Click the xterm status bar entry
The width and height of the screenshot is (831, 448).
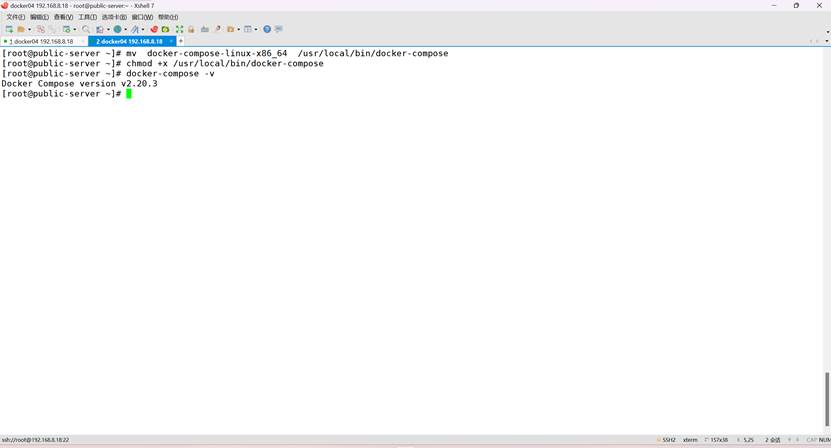pyautogui.click(x=690, y=440)
